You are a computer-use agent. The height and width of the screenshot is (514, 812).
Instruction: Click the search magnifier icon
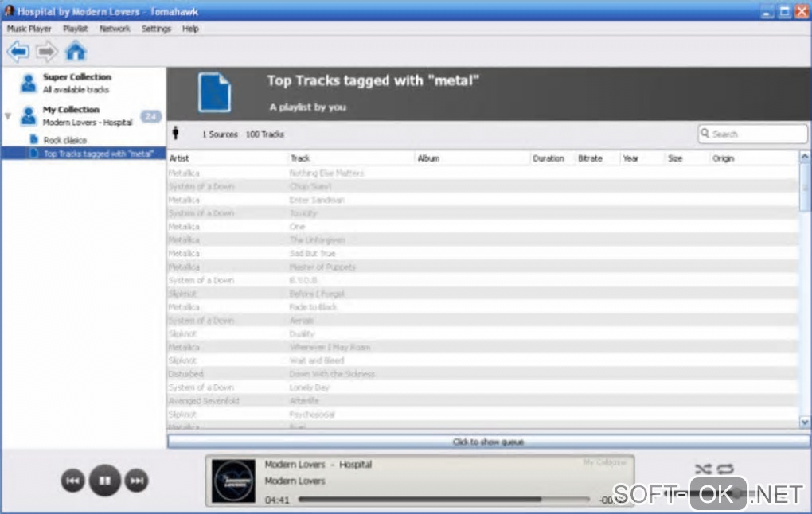[x=705, y=134]
